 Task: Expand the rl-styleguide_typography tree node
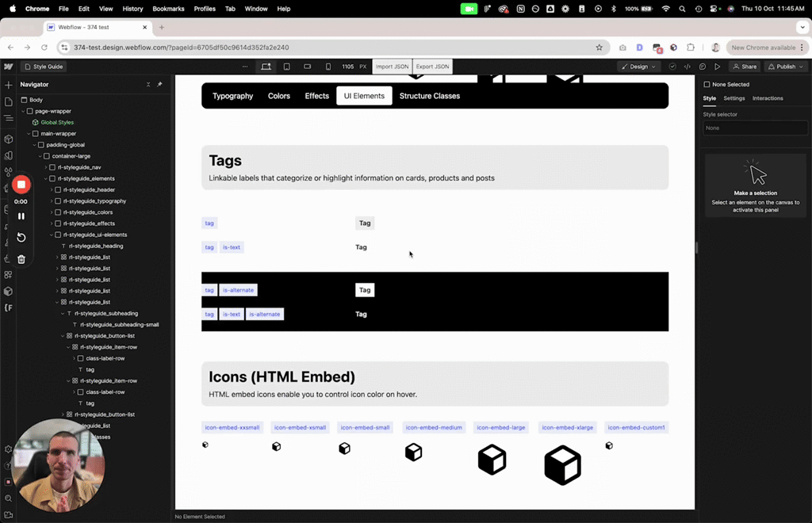click(52, 201)
